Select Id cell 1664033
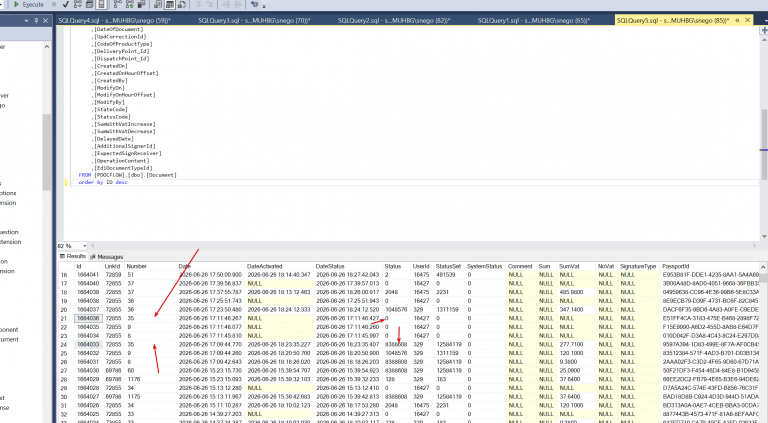 [88, 344]
